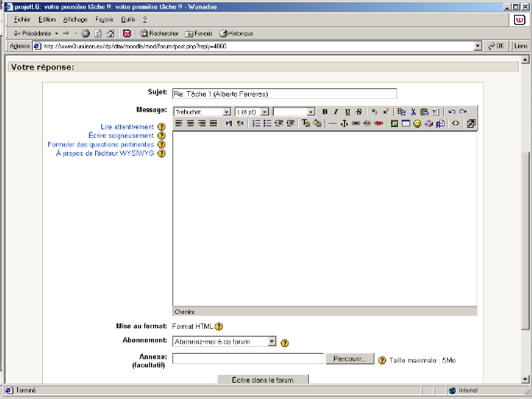Undo the last edit in the editor
This screenshot has height=399, width=532.
coord(452,112)
